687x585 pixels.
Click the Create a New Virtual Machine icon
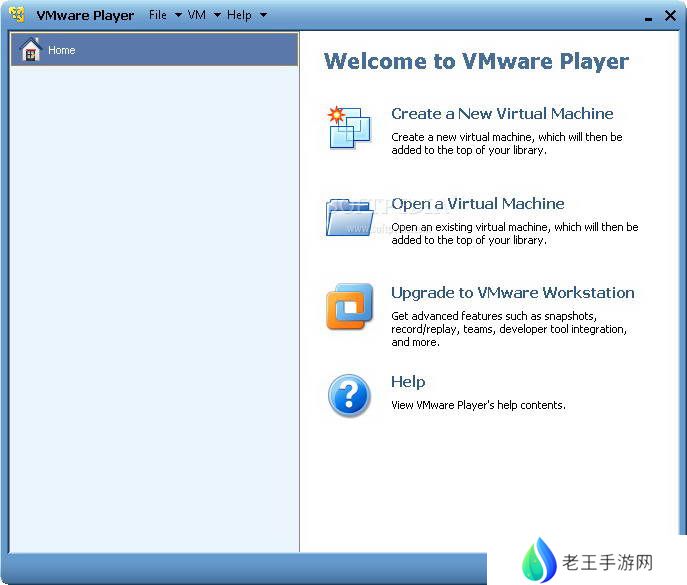coord(349,127)
